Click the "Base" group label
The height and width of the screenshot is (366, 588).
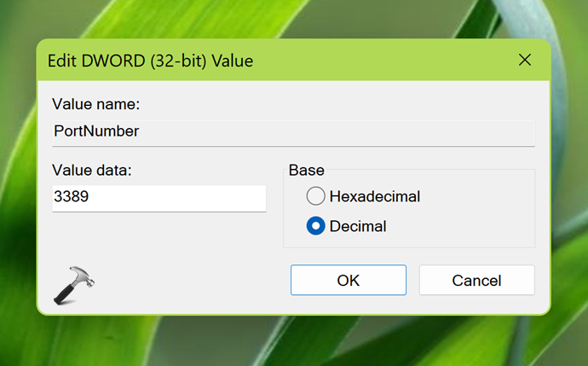click(x=306, y=170)
